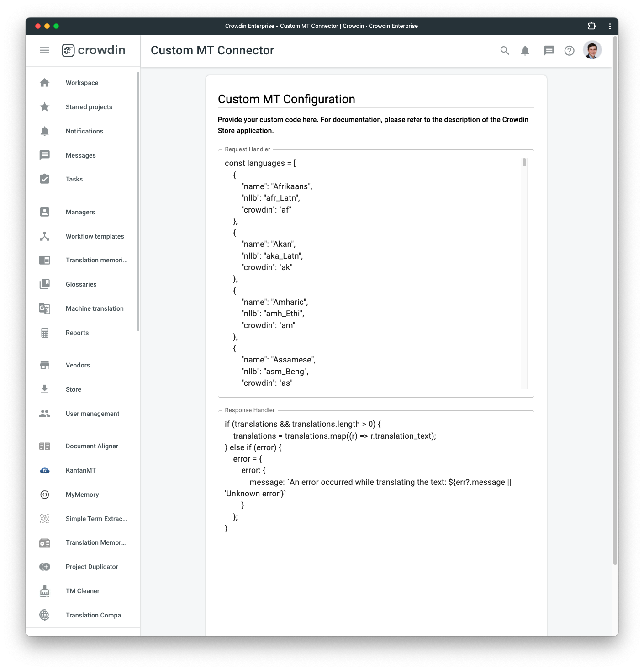The image size is (644, 670).
Task: Click the "Custom MT Connector" page title
Action: point(212,50)
